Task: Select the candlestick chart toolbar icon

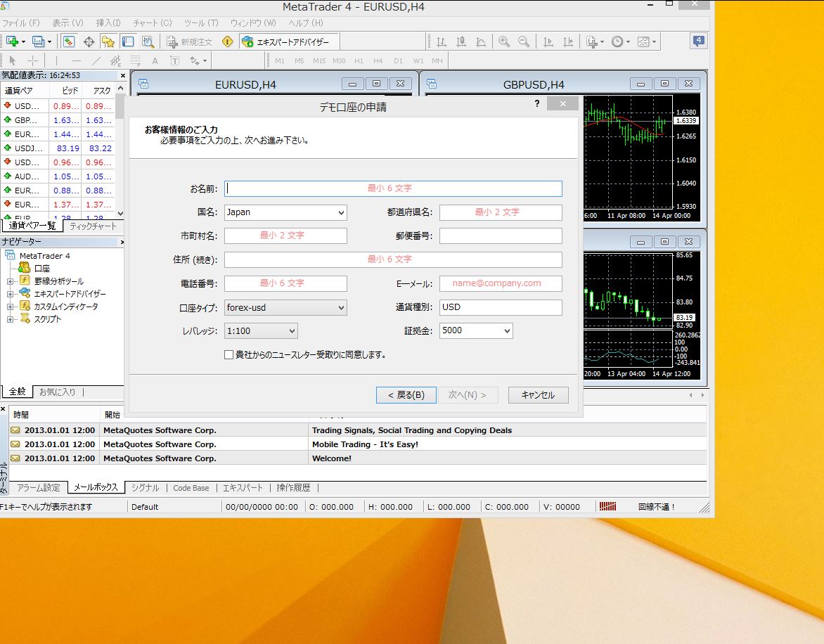Action: tap(461, 41)
